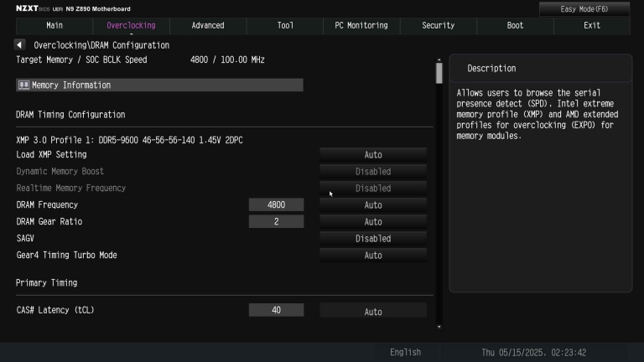Open DRAM Gear Ratio Auto dropdown
The width and height of the screenshot is (644, 362).
[x=373, y=221]
